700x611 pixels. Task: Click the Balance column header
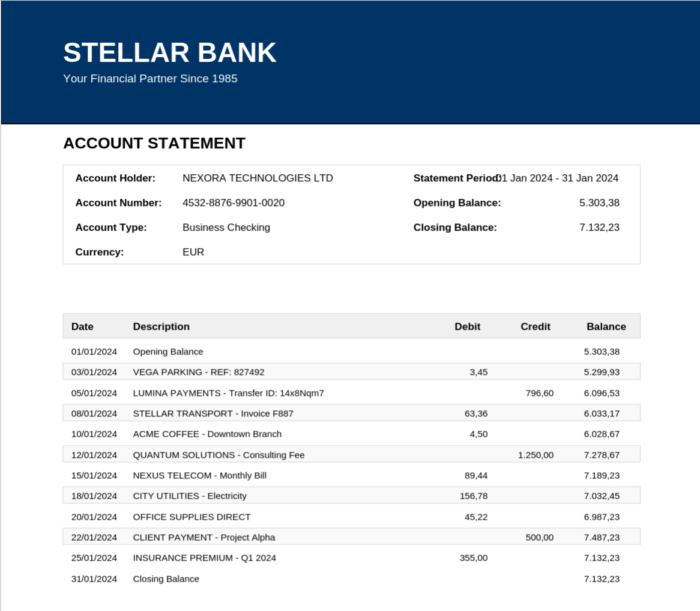606,326
